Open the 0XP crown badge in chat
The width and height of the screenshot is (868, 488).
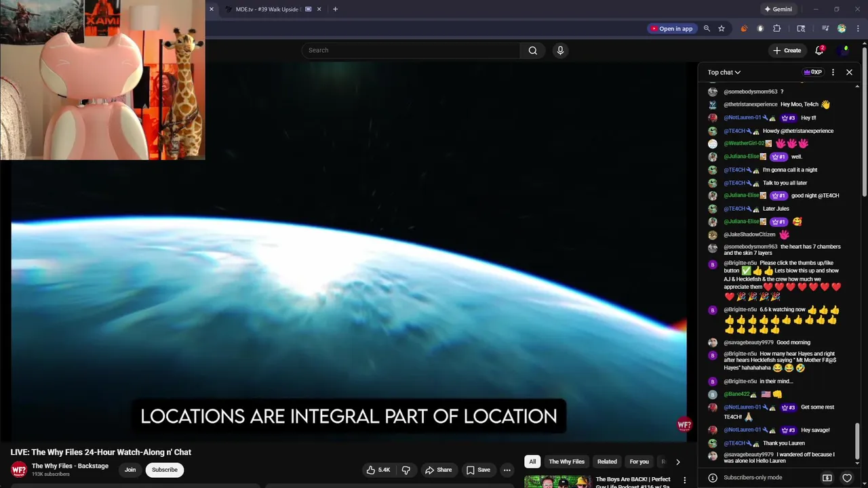(x=812, y=72)
